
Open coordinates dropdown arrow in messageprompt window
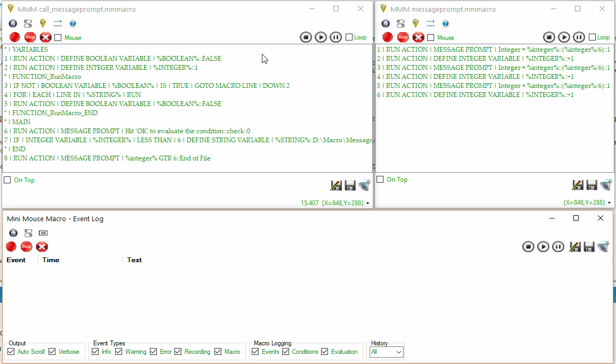tap(609, 203)
